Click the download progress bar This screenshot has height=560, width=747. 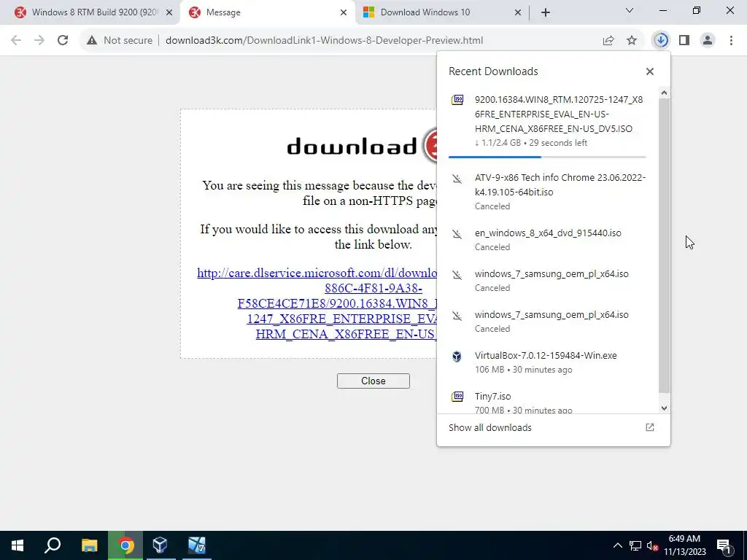pyautogui.click(x=547, y=157)
